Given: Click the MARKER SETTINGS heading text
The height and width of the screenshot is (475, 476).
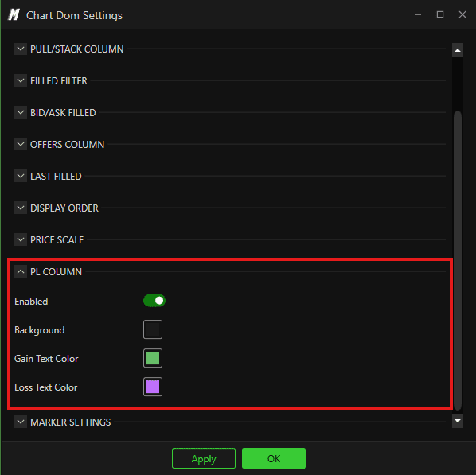Looking at the screenshot, I should [x=70, y=422].
